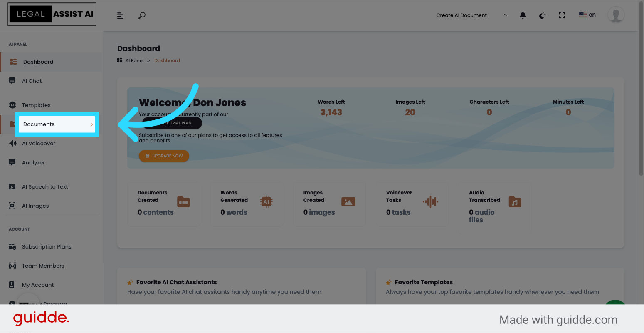The height and width of the screenshot is (333, 644).
Task: Click the Documents Created folder icon
Action: (x=183, y=202)
